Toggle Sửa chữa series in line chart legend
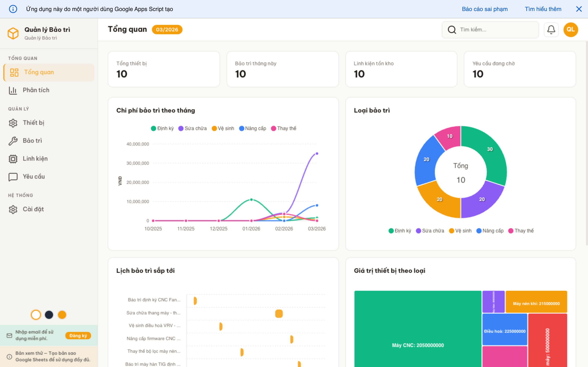The width and height of the screenshot is (588, 367). pyautogui.click(x=193, y=128)
